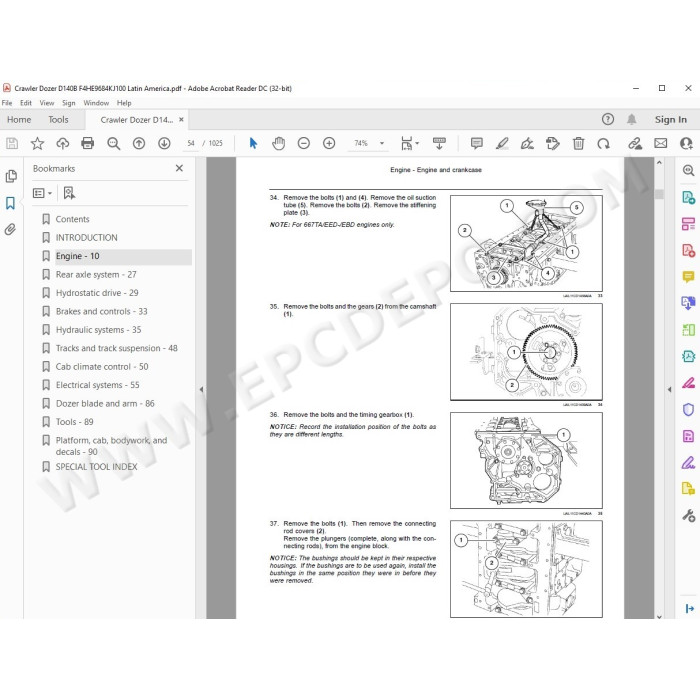Open the page thumbnails panel icon
This screenshot has width=700, height=700.
(11, 176)
